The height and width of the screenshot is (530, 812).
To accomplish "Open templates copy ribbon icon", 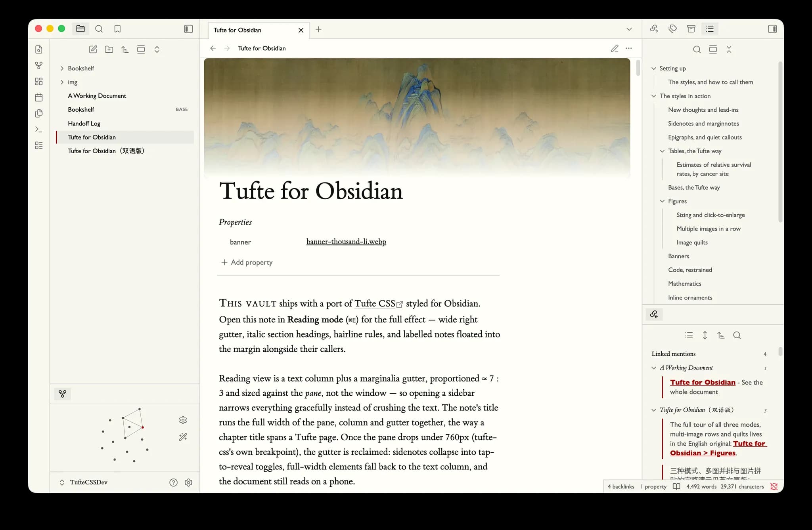I will click(x=39, y=113).
